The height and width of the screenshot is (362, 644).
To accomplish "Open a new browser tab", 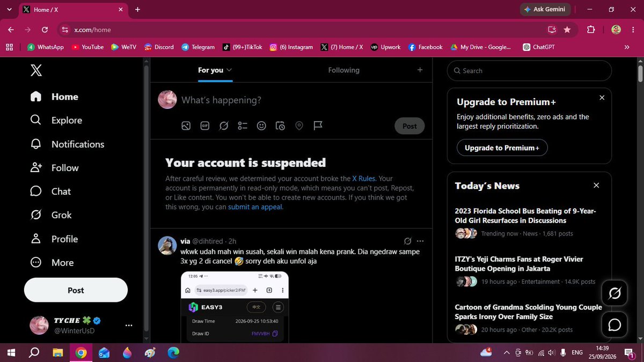I will [x=137, y=10].
